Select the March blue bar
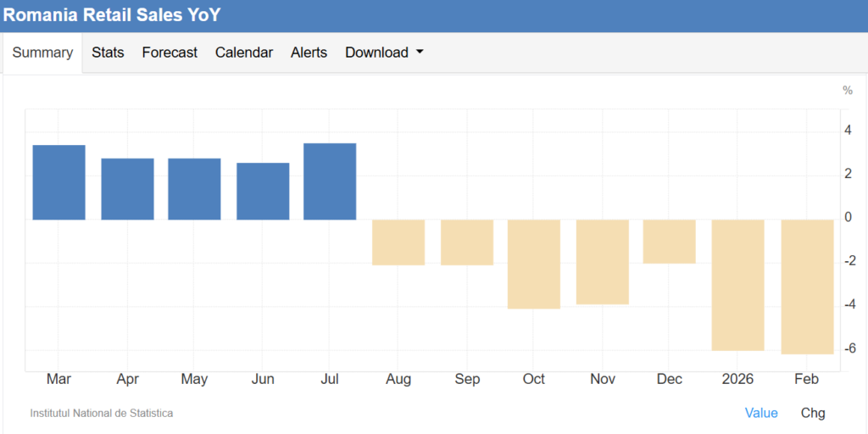This screenshot has width=868, height=434. tap(58, 182)
